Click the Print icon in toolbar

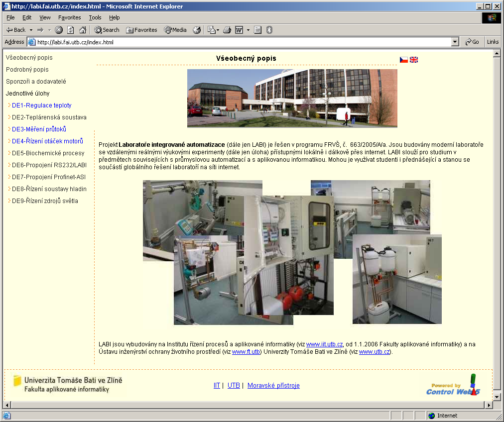click(227, 30)
